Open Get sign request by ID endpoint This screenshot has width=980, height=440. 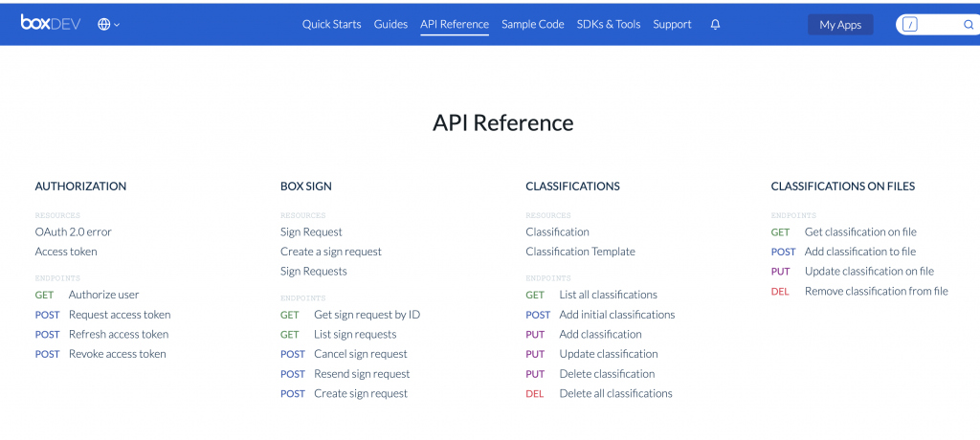pyautogui.click(x=367, y=315)
